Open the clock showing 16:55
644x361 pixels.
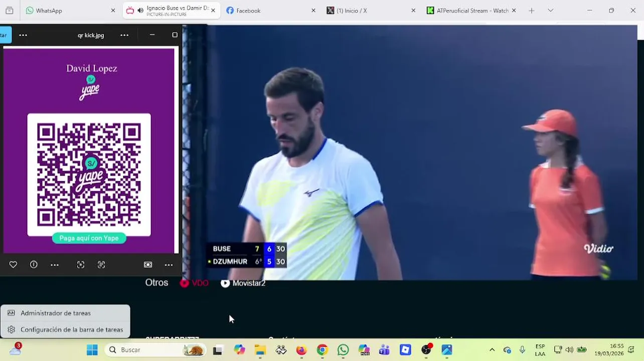click(609, 350)
